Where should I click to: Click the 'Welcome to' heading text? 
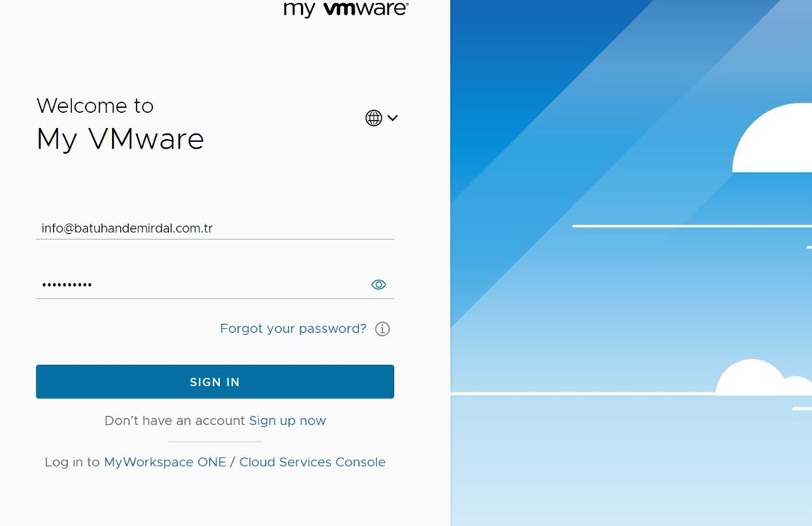(x=95, y=106)
